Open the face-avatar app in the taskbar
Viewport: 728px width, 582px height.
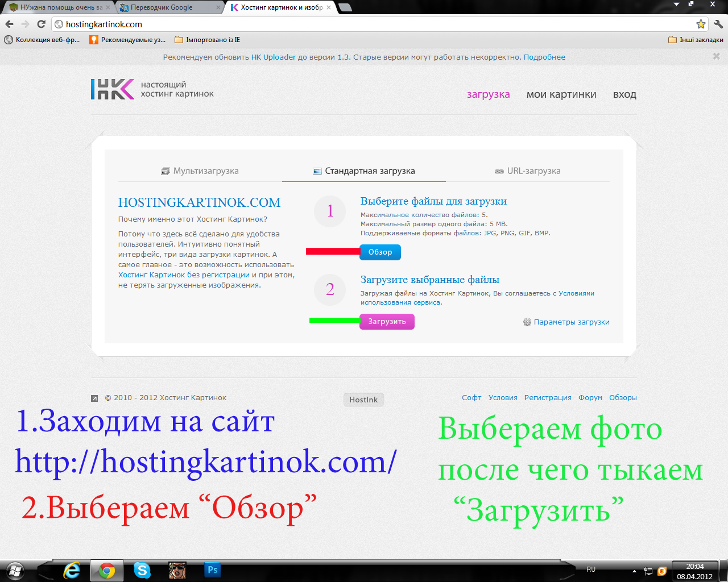tap(177, 570)
